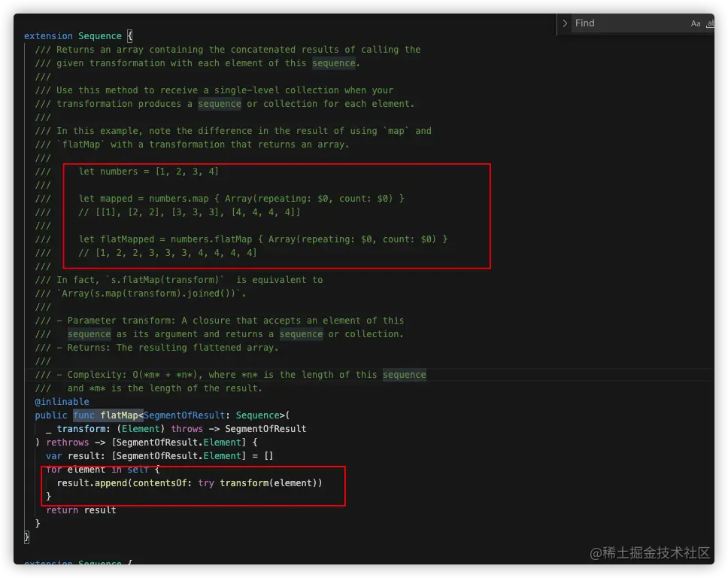Viewport: 728px width, 578px height.
Task: Click '- Returns: The resulting flattened array.'
Action: (157, 348)
